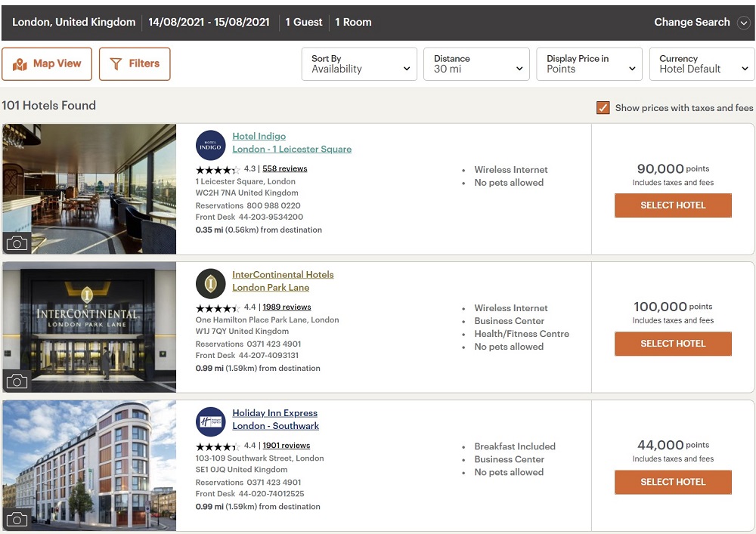Open the 1989 reviews link for InterContinental

(x=287, y=307)
